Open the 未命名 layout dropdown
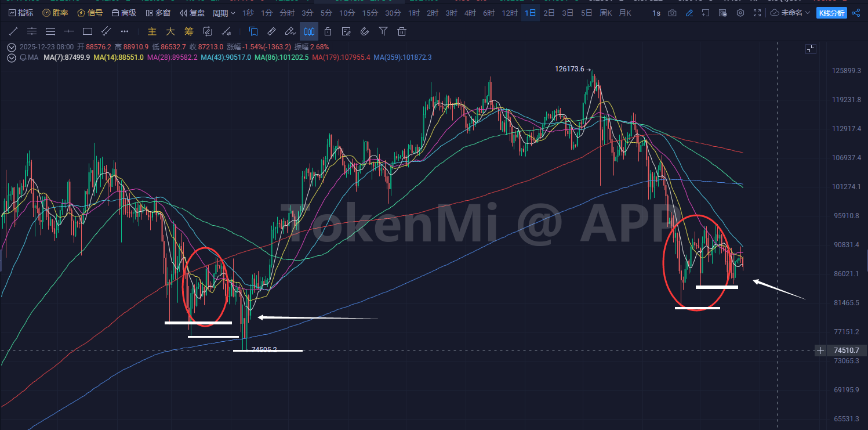The height and width of the screenshot is (430, 868). pyautogui.click(x=790, y=13)
